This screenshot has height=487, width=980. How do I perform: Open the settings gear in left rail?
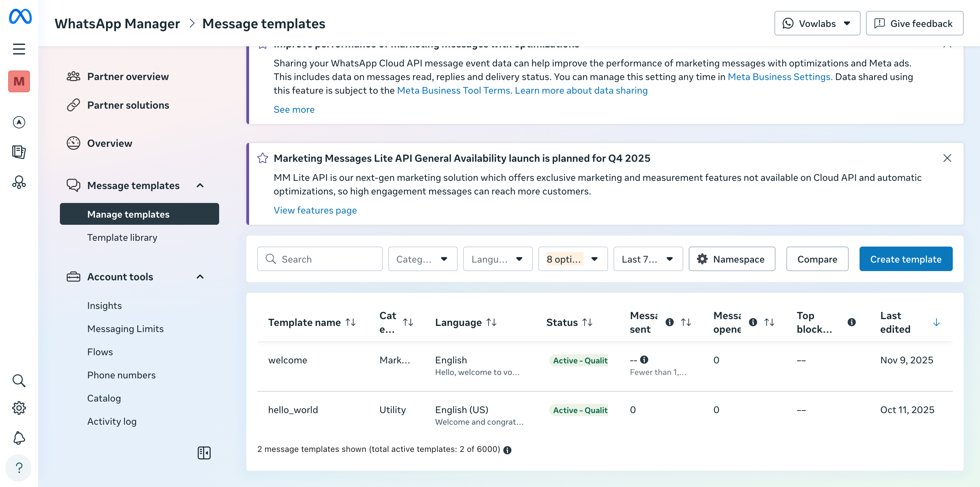[19, 408]
